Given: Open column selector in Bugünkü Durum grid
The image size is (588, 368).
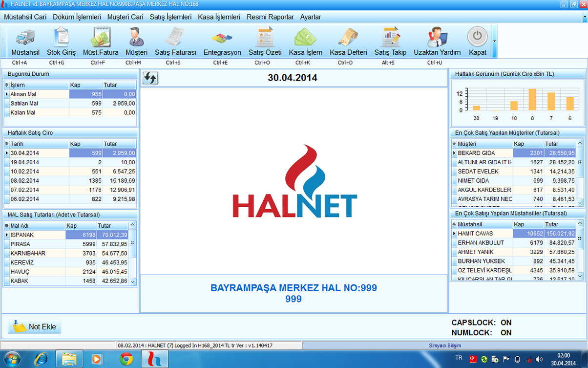Looking at the screenshot, I should 7,85.
